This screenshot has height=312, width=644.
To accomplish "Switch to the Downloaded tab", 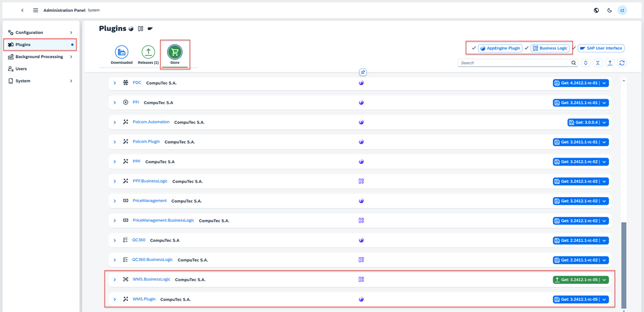I will [x=122, y=55].
